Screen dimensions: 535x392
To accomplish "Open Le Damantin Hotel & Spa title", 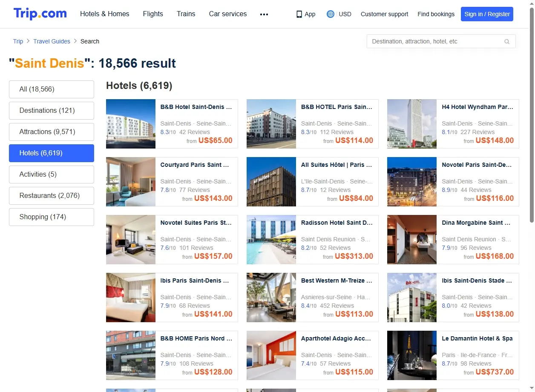I will point(477,339).
